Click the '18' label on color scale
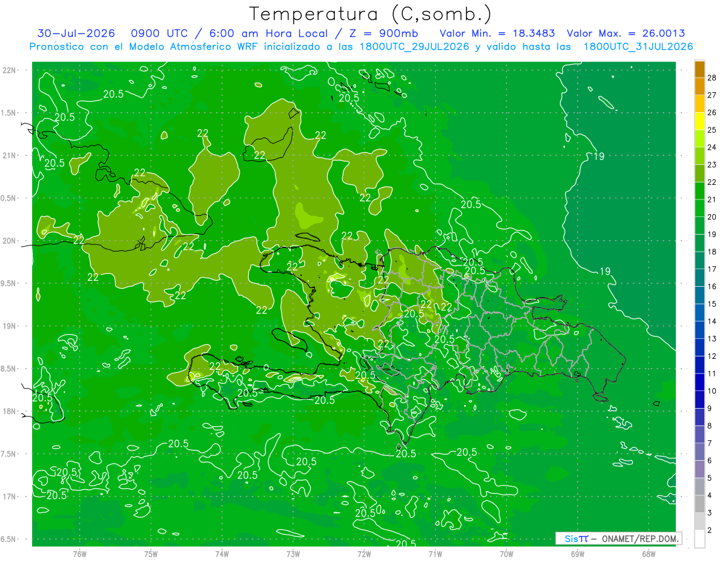The height and width of the screenshot is (562, 728). [713, 252]
